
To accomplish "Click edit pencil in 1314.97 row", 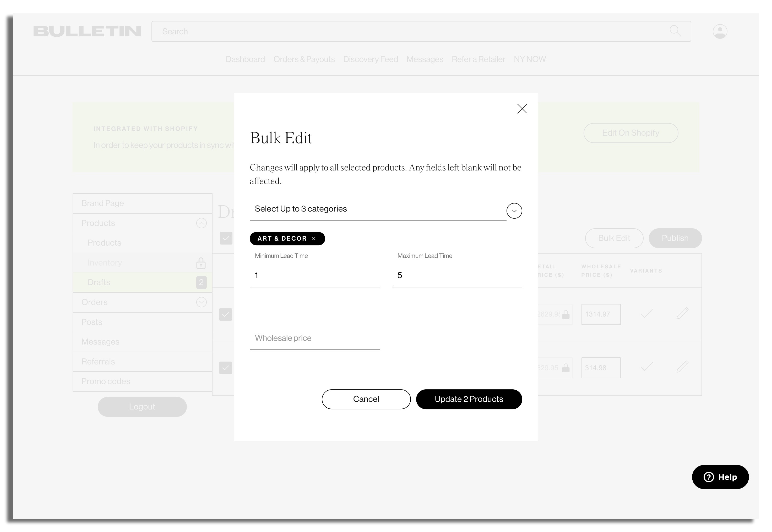I will tap(682, 313).
